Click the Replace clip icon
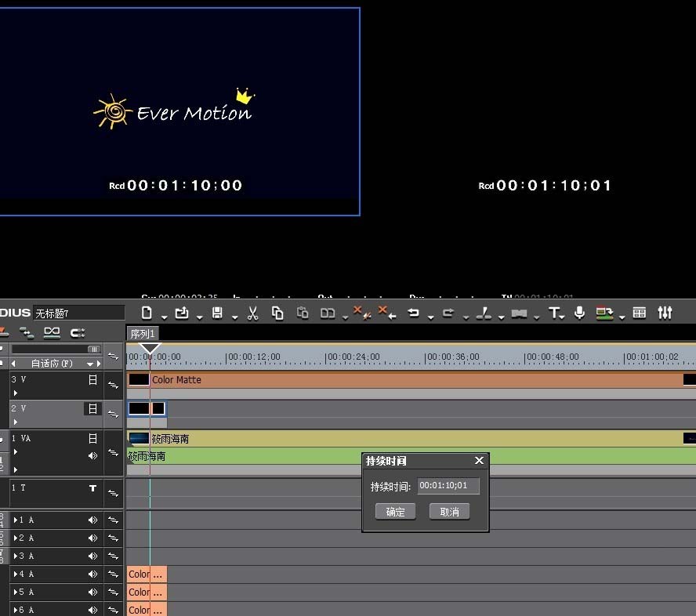This screenshot has height=616, width=696. pyautogui.click(x=328, y=313)
